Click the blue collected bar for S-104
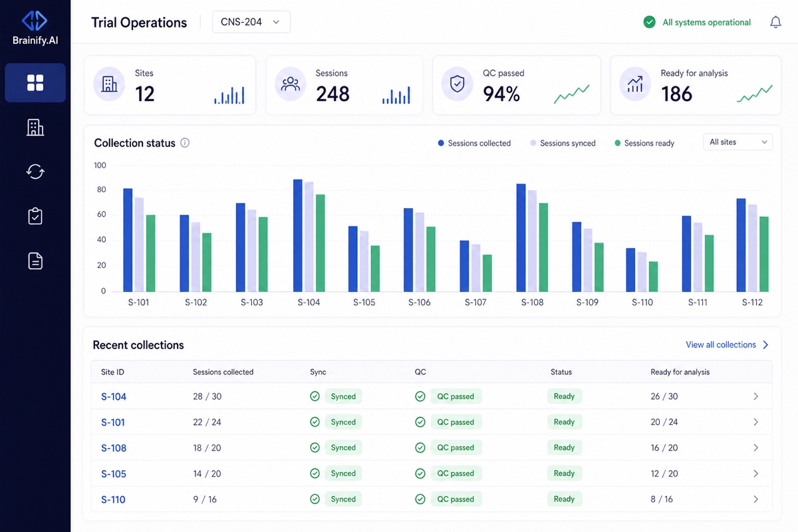The height and width of the screenshot is (532, 798). click(298, 235)
